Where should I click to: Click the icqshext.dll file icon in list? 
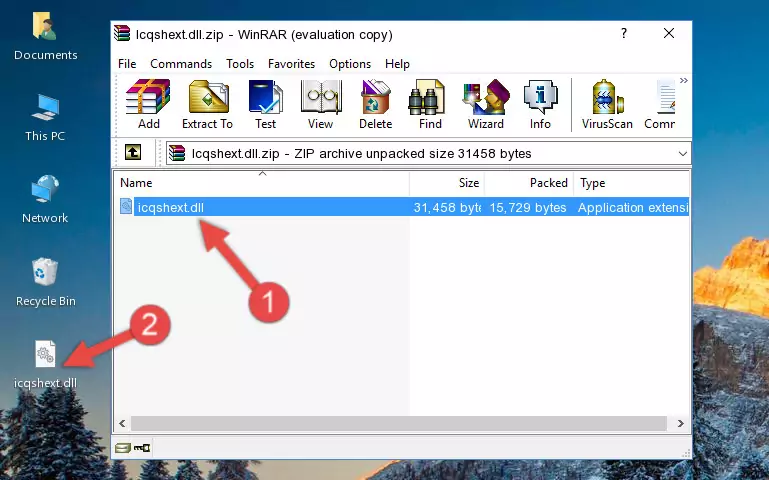[x=126, y=206]
